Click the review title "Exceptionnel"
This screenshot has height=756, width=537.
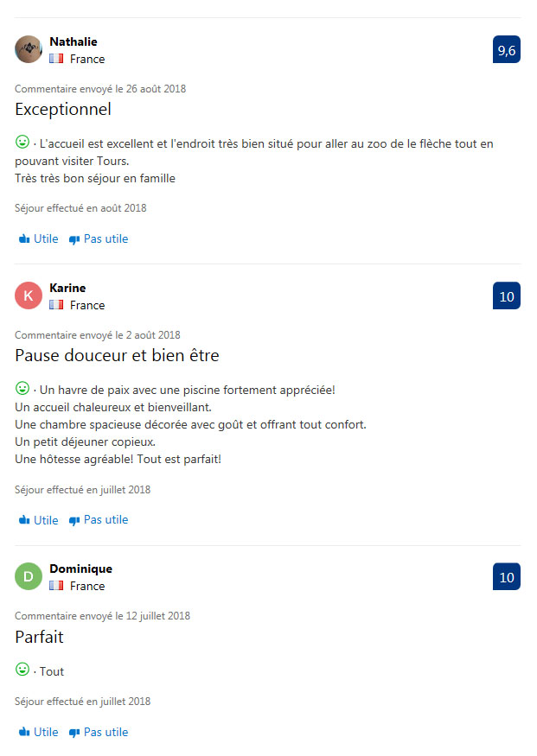pos(63,110)
